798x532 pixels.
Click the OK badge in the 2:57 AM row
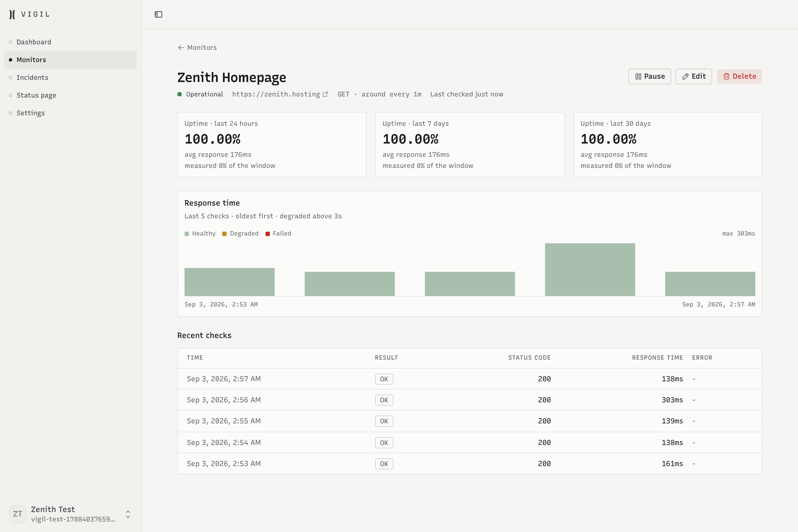[x=384, y=379]
